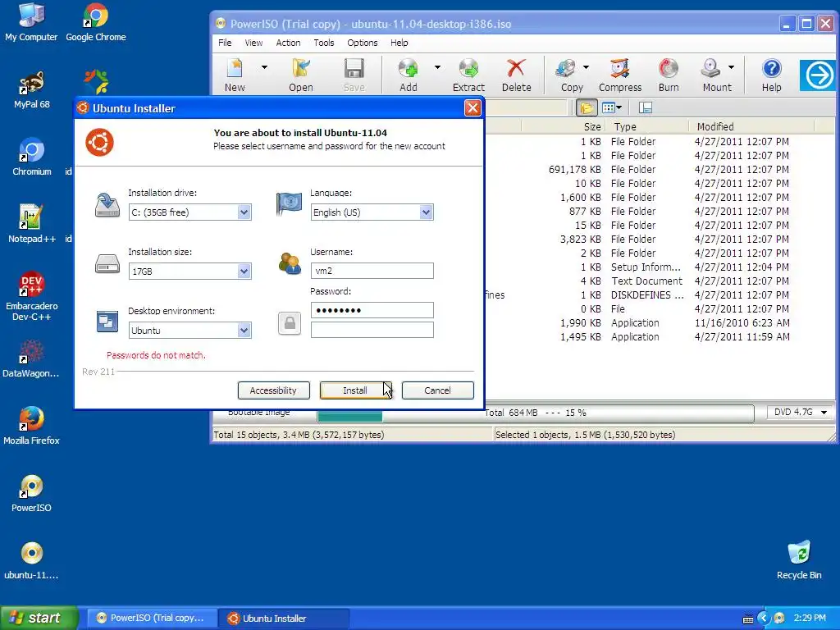Switch to PowerISO taskbar button
Screen dimensions: 840x630
click(x=152, y=618)
